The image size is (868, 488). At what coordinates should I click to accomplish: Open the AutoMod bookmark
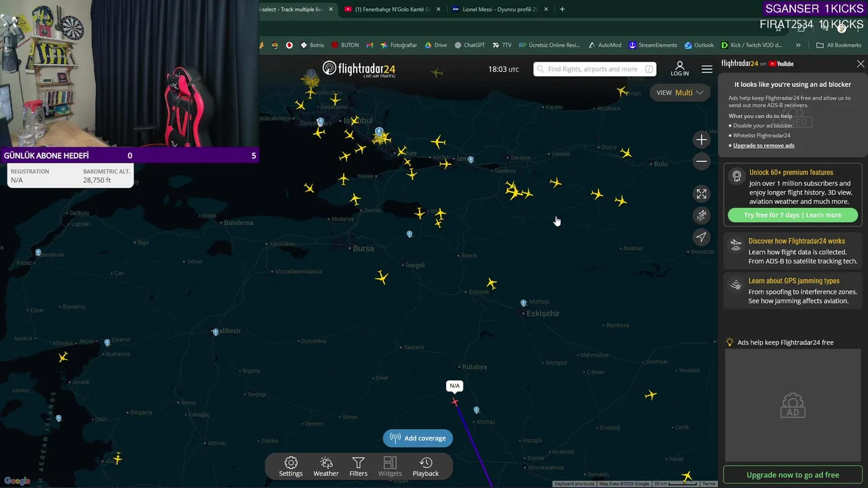point(605,45)
